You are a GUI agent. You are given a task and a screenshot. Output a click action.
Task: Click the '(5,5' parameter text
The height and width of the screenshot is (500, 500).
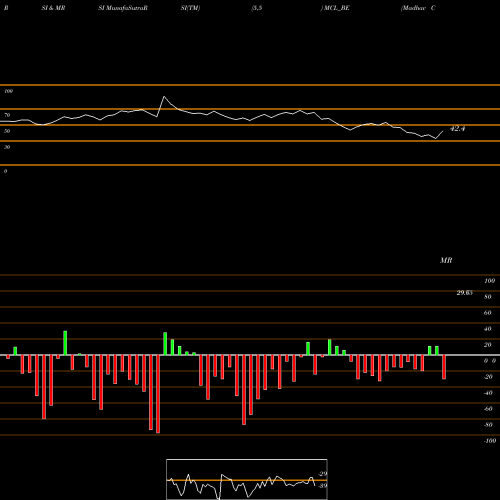click(x=257, y=8)
